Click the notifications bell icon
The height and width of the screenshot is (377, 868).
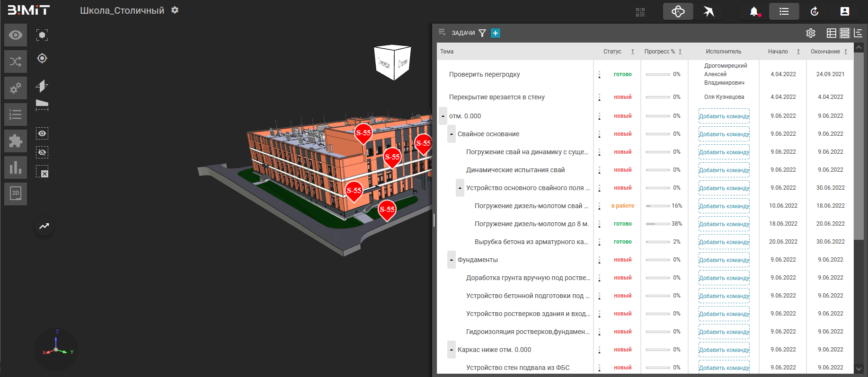754,11
